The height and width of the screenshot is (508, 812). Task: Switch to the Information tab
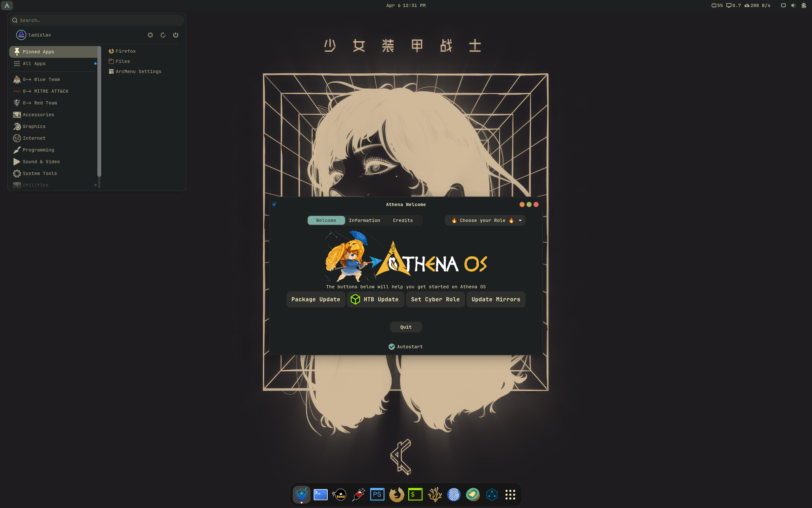364,220
